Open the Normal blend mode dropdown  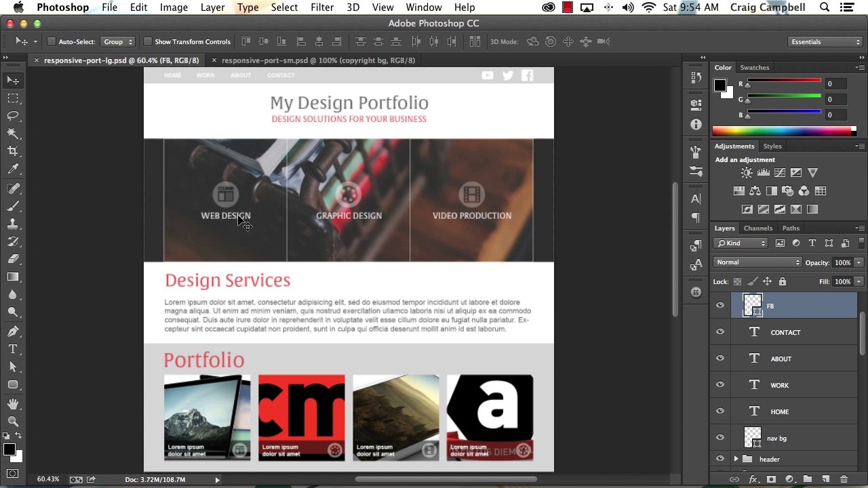tap(757, 262)
